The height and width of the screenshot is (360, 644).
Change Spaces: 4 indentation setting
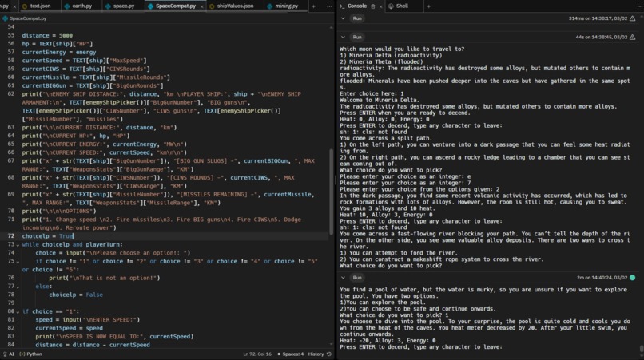(290, 354)
